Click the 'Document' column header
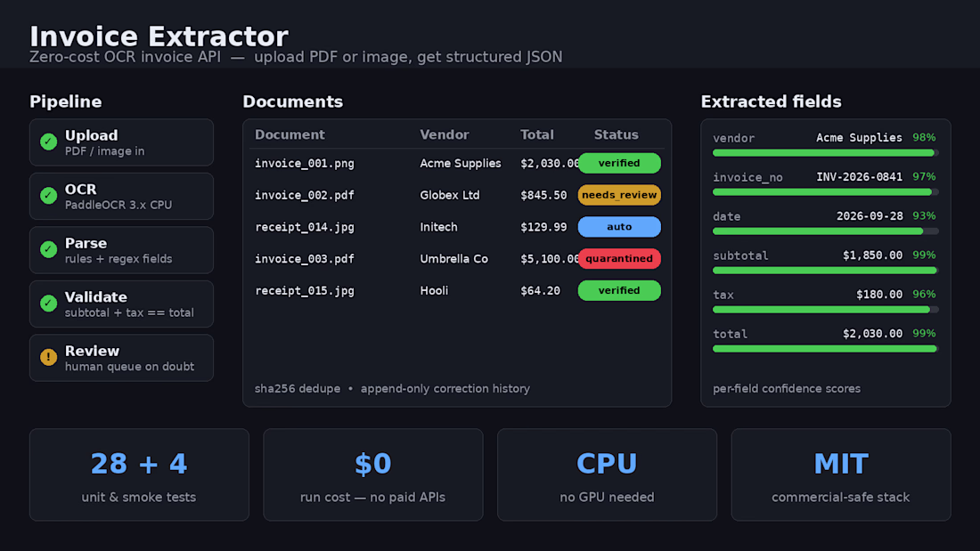The image size is (980, 551). pyautogui.click(x=290, y=135)
